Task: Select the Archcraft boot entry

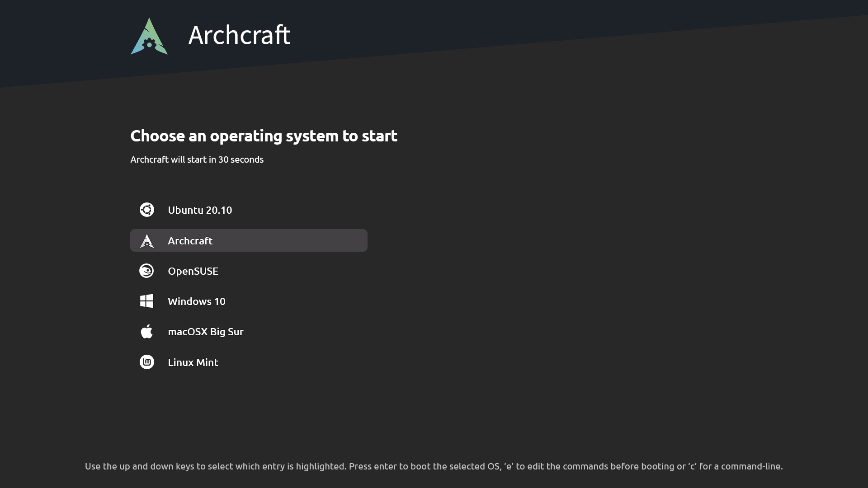Action: [x=249, y=240]
